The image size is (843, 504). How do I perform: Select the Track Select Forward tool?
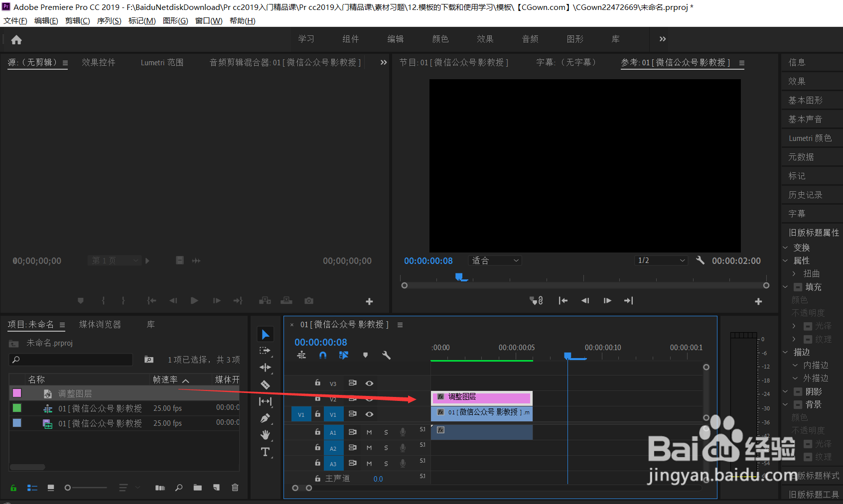(x=265, y=351)
